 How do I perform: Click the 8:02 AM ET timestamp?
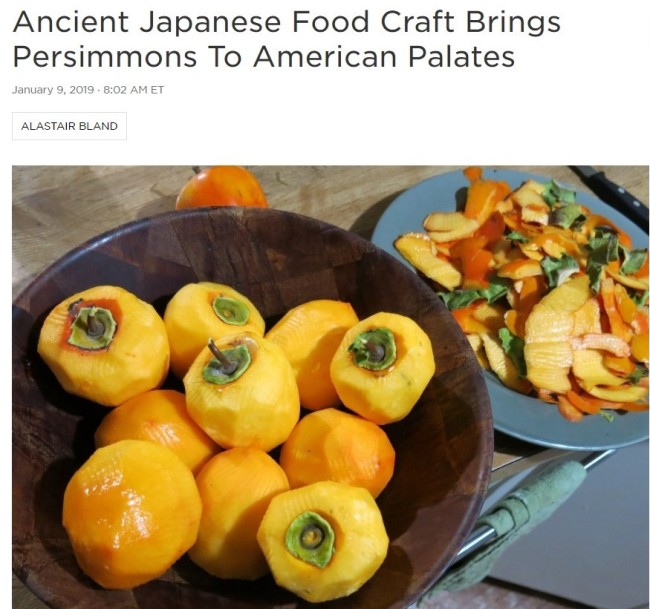pyautogui.click(x=133, y=90)
